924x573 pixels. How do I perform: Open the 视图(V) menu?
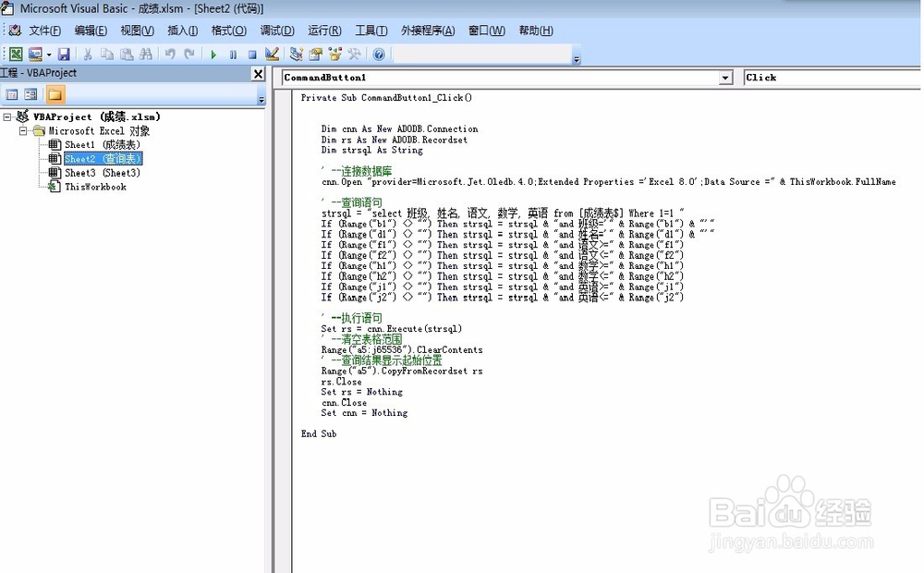click(138, 30)
